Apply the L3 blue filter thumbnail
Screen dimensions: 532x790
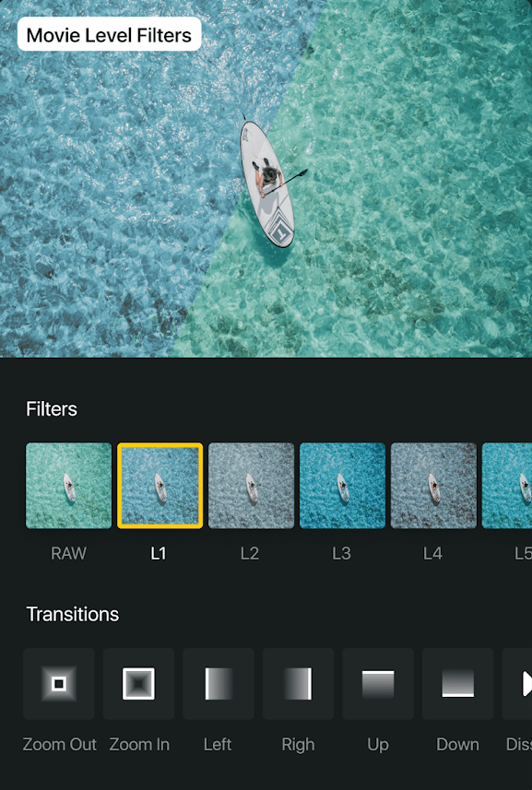pyautogui.click(x=343, y=486)
